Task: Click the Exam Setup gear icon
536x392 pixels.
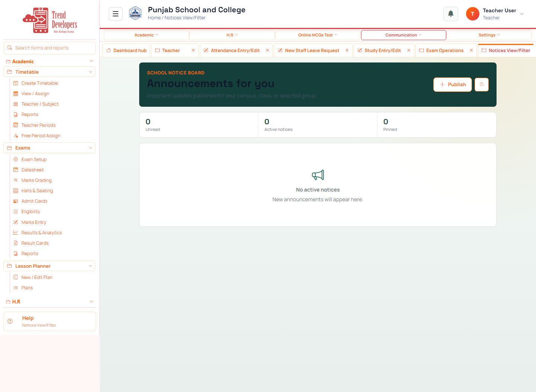Action: [x=16, y=159]
